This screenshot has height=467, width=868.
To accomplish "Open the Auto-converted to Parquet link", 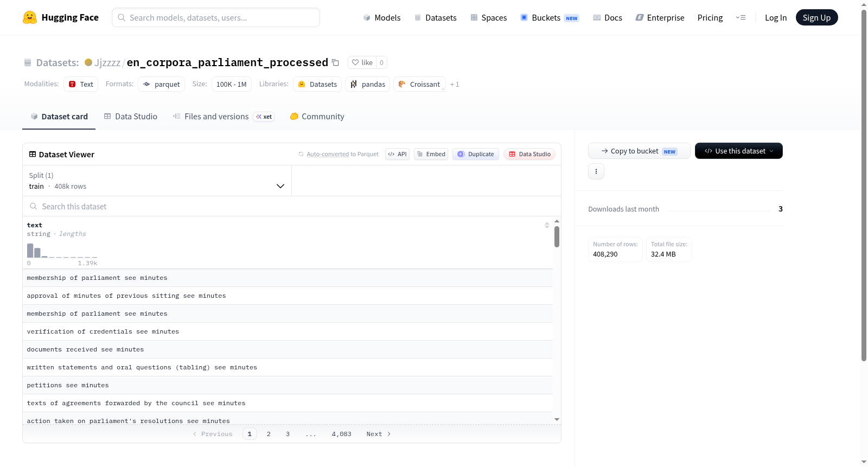I will (x=328, y=154).
